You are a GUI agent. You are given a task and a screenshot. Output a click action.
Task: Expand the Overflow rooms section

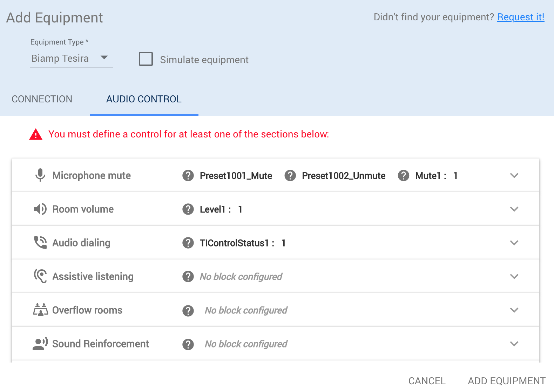pyautogui.click(x=514, y=310)
